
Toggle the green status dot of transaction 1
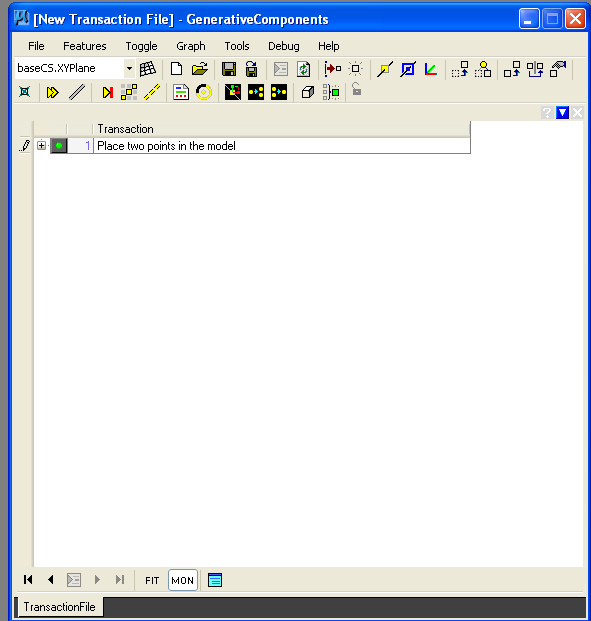59,146
